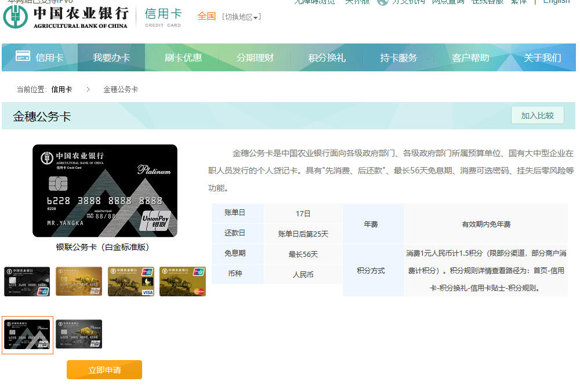This screenshot has height=392, width=580.
Task: Open the 分期理财 menu item
Action: click(x=255, y=57)
